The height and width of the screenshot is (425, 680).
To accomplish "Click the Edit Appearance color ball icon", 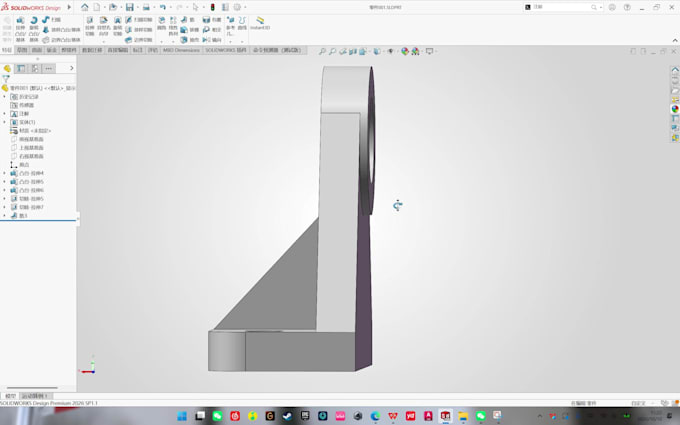I will pyautogui.click(x=405, y=51).
